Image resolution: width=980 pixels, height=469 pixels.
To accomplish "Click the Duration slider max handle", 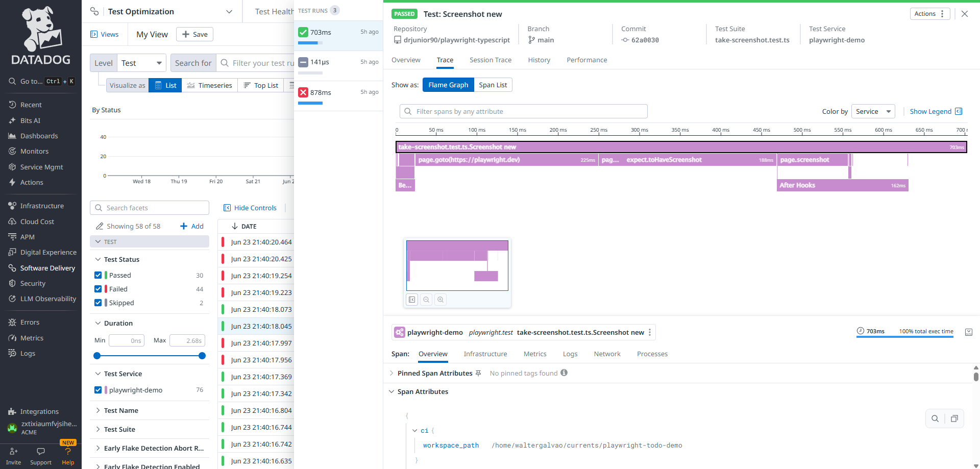I will pos(202,356).
